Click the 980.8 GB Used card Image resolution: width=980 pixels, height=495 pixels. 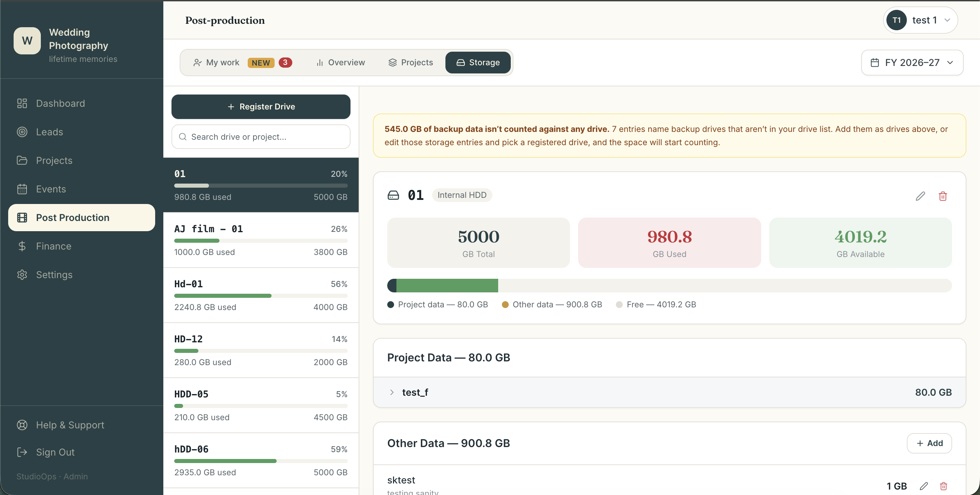669,242
